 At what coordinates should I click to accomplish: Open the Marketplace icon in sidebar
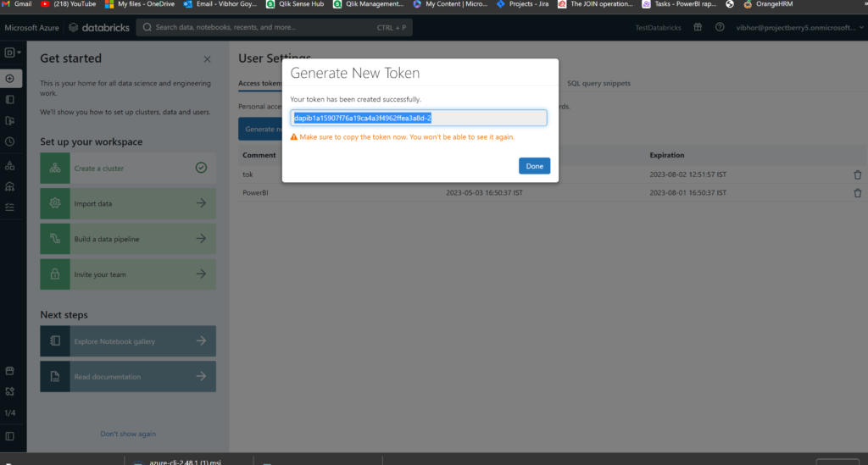point(10,370)
